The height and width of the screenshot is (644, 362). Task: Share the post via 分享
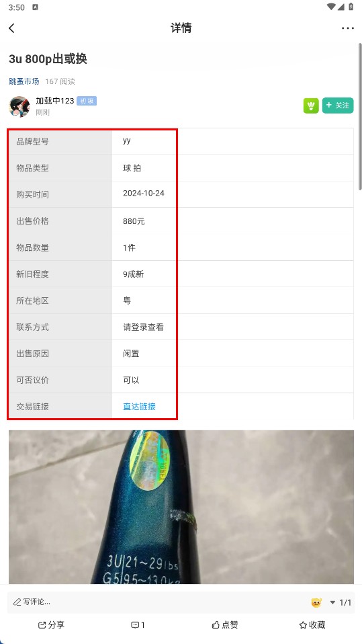coord(51,625)
